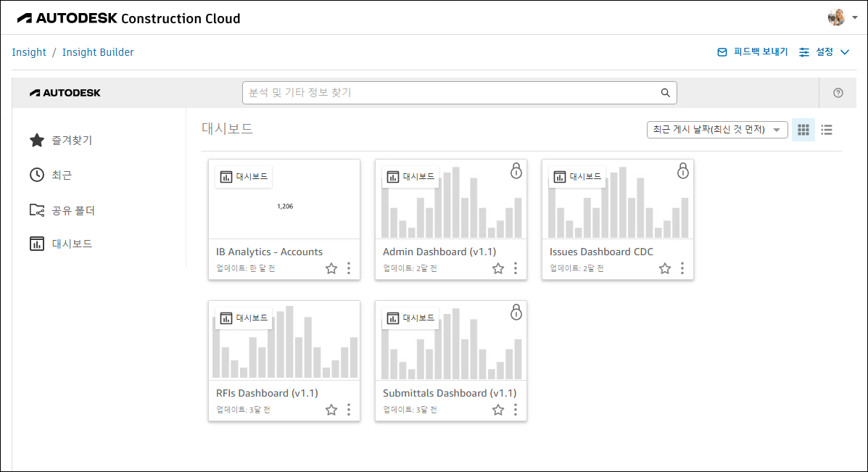Viewport: 868px width, 472px height.
Task: Open the sort order dropdown
Action: (716, 130)
